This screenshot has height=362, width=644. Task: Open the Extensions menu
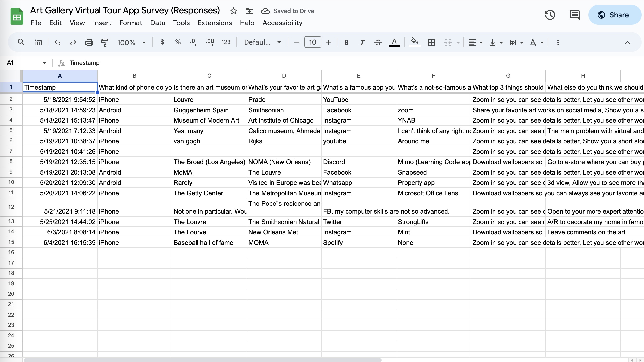(x=215, y=23)
